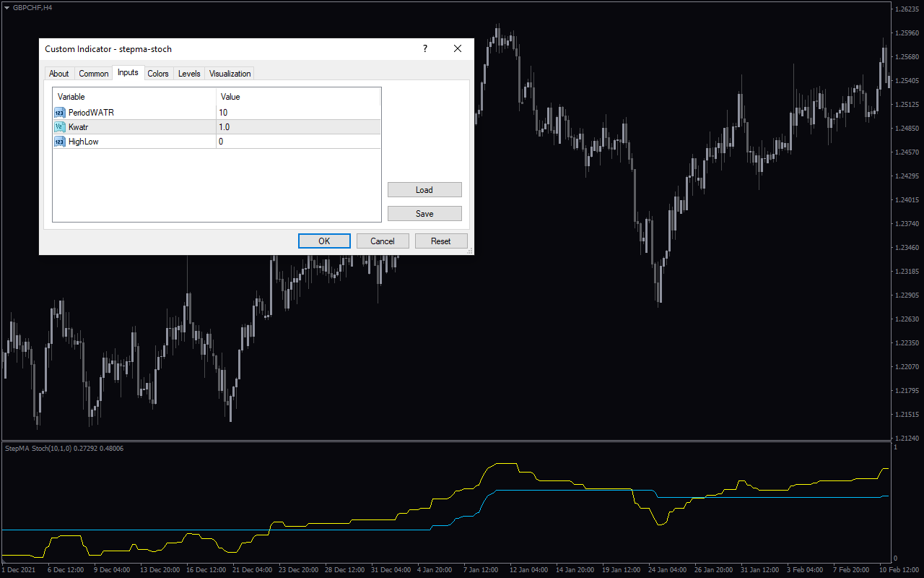Viewport: 924px width, 578px height.
Task: Click the Kwatr double type icon
Action: point(60,127)
